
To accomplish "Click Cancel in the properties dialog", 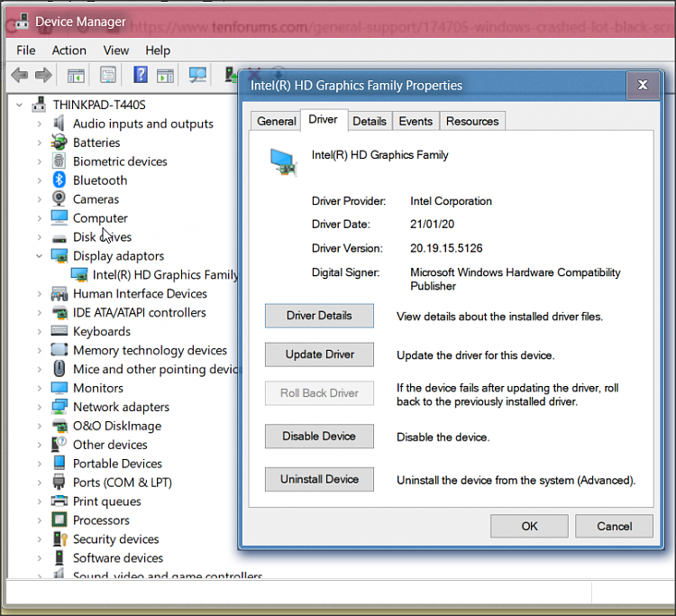I will [x=615, y=527].
